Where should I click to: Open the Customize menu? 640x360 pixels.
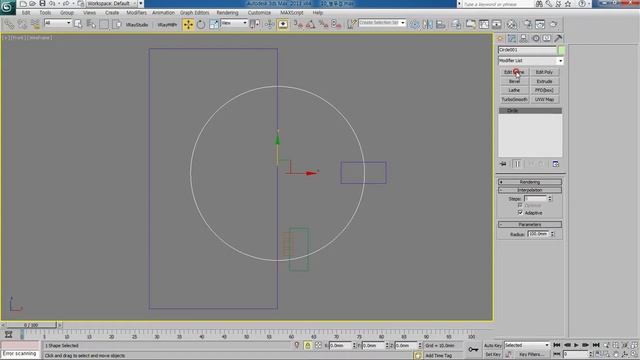point(259,13)
